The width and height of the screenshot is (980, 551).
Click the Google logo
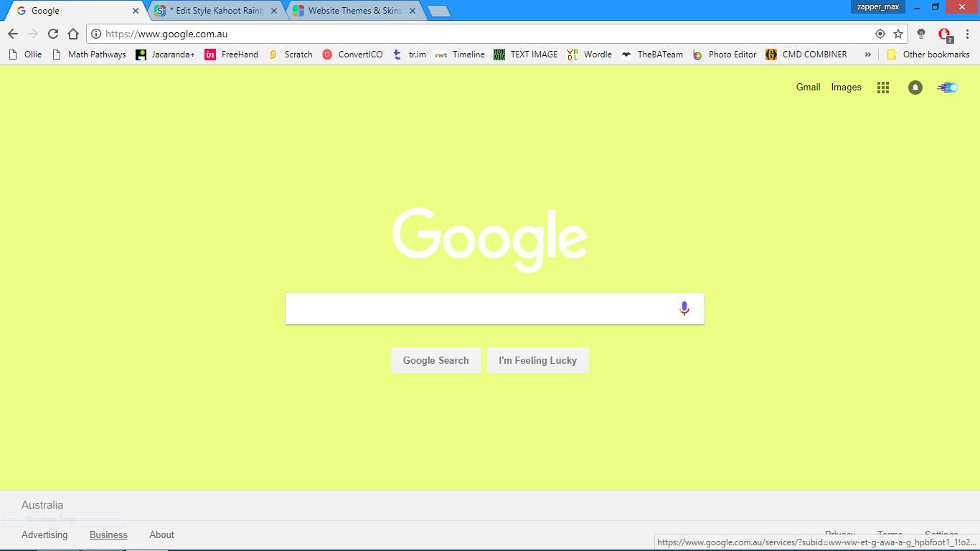tap(490, 240)
